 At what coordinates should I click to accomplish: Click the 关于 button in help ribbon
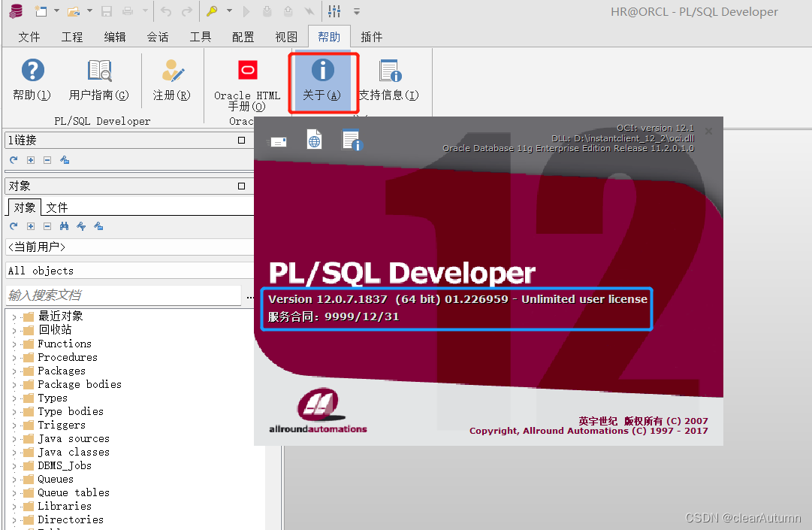323,79
